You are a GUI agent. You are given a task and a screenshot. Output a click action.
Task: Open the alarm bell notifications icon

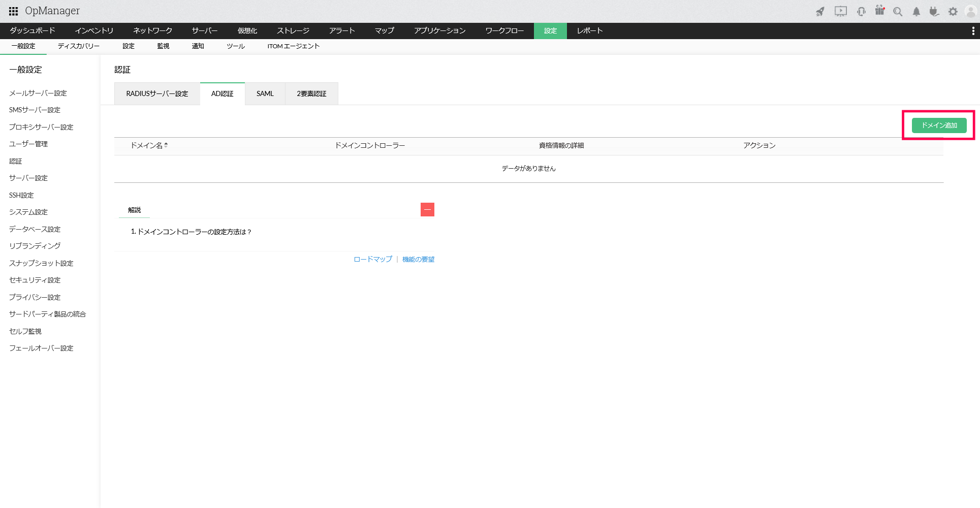916,12
